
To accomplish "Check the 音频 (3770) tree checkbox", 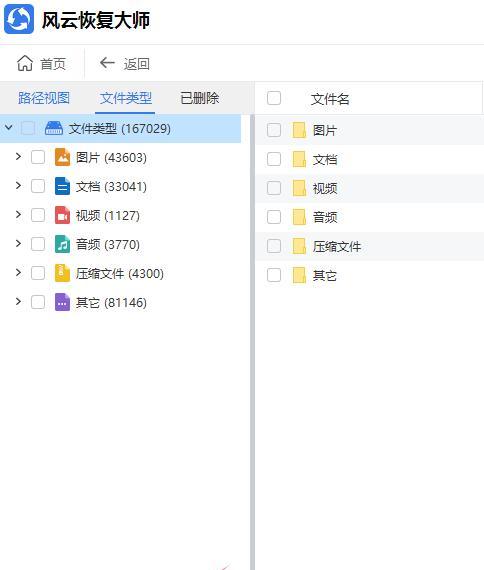I will pos(38,244).
